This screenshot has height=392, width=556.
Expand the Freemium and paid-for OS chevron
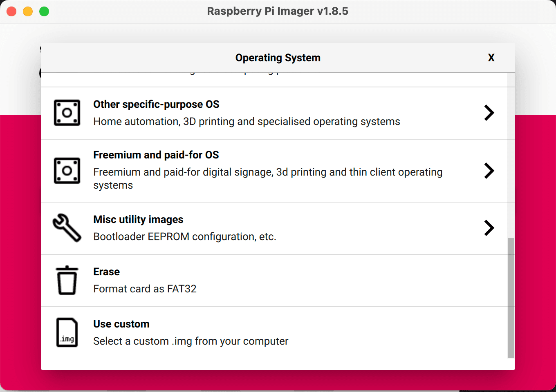tap(489, 171)
